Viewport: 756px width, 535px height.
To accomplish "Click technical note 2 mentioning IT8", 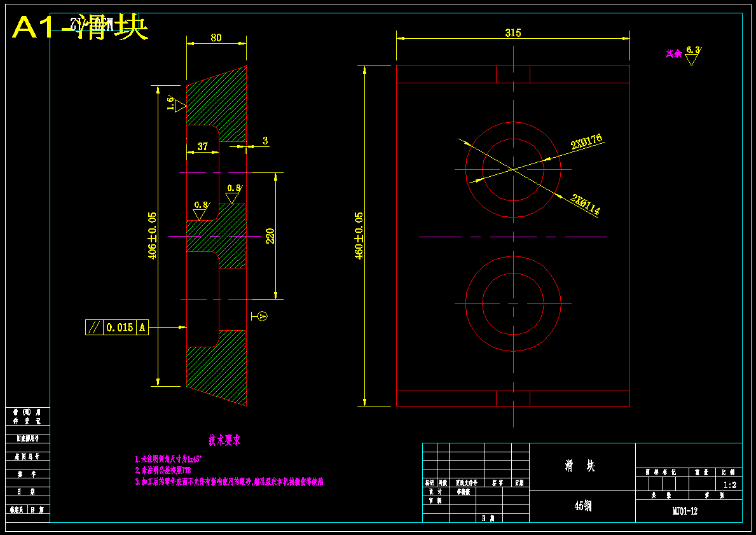I will [x=163, y=470].
